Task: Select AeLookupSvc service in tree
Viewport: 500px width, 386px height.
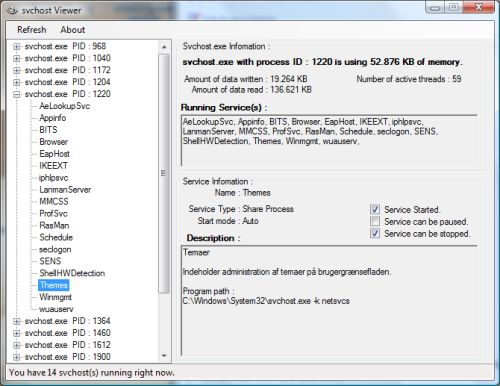Action: pos(65,106)
